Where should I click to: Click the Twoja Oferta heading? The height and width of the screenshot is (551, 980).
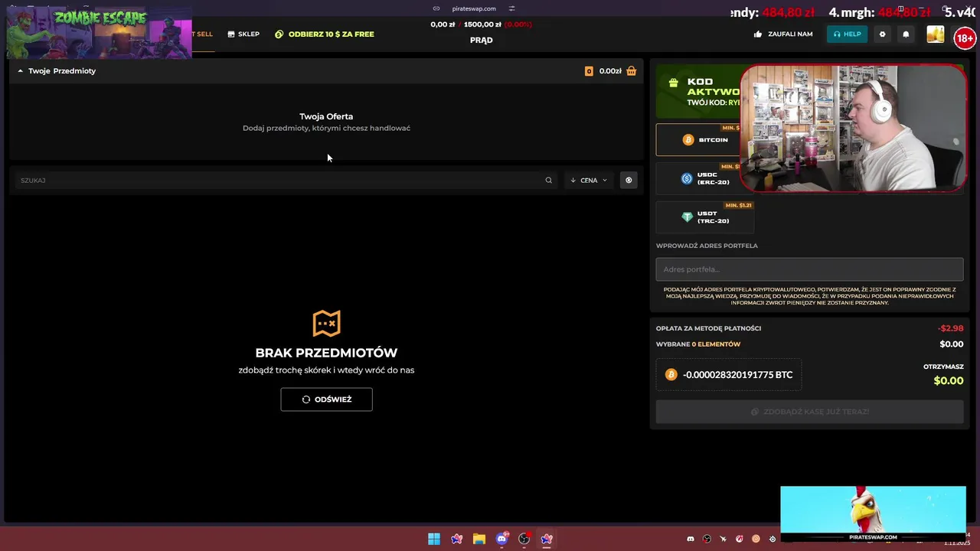pos(326,116)
